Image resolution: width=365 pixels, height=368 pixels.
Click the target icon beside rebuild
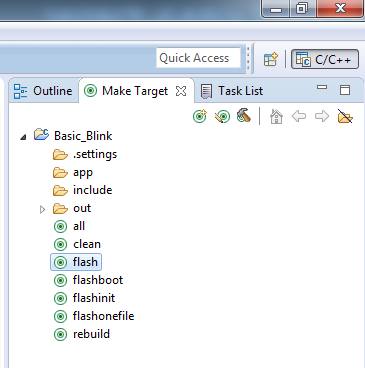point(60,334)
